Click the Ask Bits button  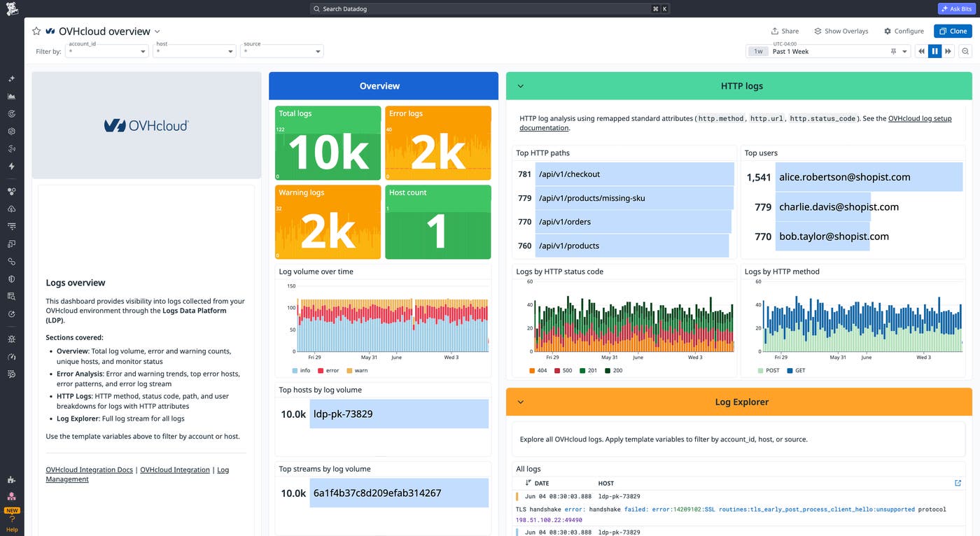[955, 8]
